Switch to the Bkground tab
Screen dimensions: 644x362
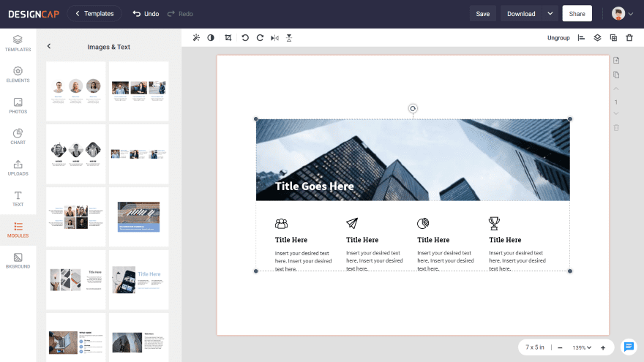18,260
